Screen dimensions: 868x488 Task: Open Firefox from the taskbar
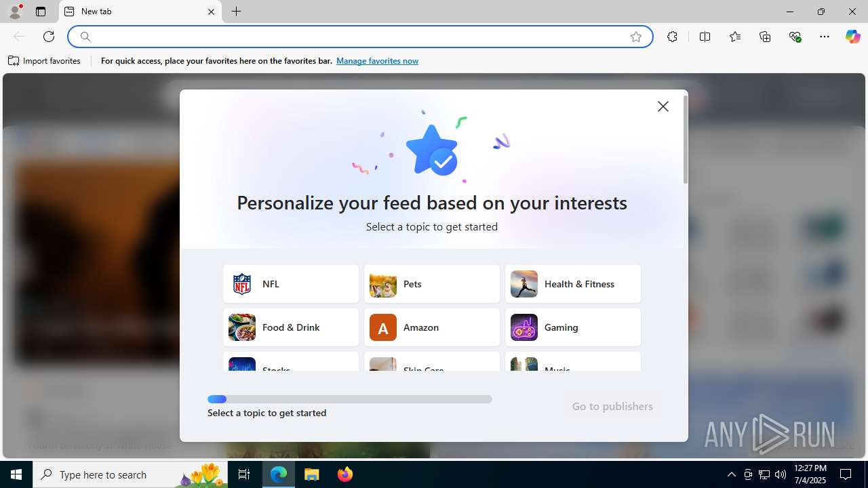click(x=345, y=474)
